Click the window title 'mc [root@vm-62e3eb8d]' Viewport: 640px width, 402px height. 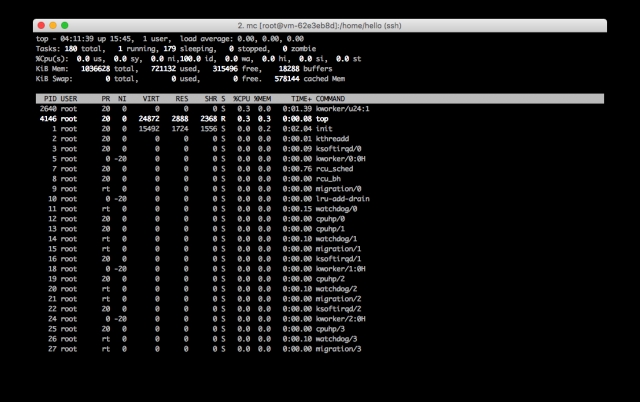click(291, 25)
